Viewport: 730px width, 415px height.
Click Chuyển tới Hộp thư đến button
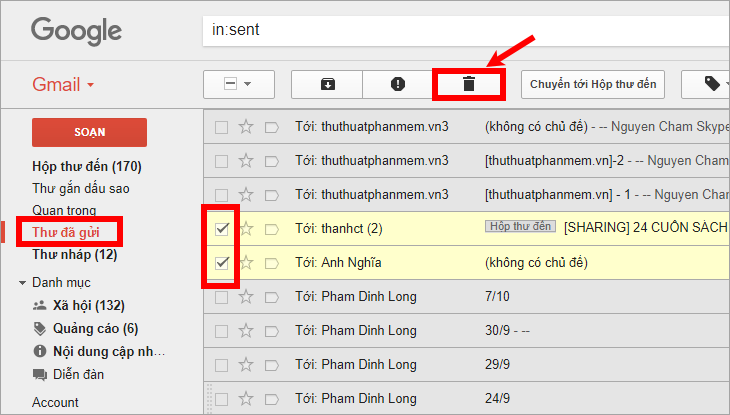[x=593, y=84]
